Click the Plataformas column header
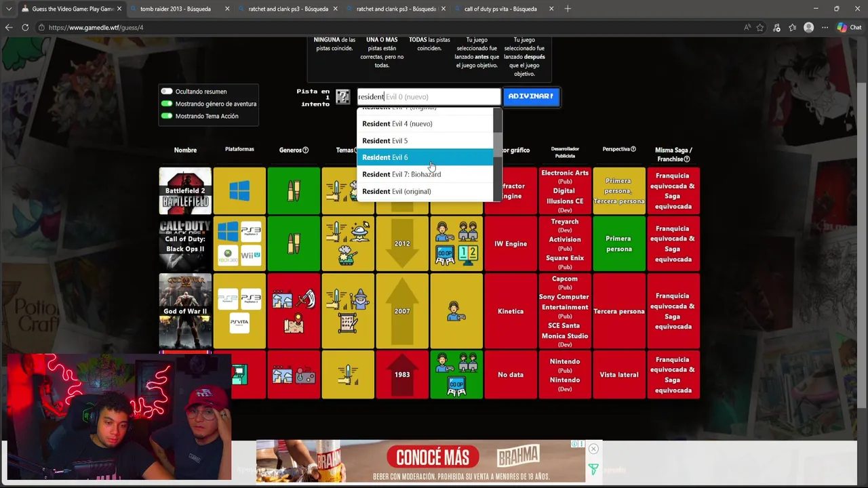 coord(239,149)
